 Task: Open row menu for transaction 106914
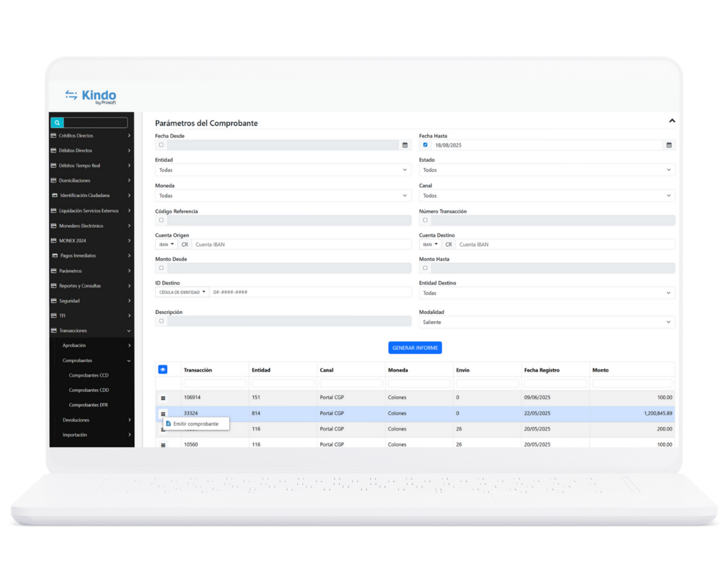(x=163, y=398)
